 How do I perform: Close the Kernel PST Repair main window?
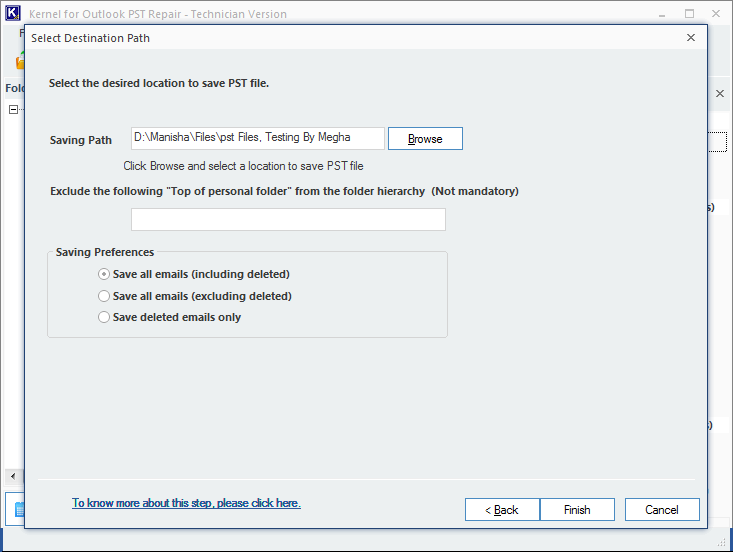click(716, 14)
